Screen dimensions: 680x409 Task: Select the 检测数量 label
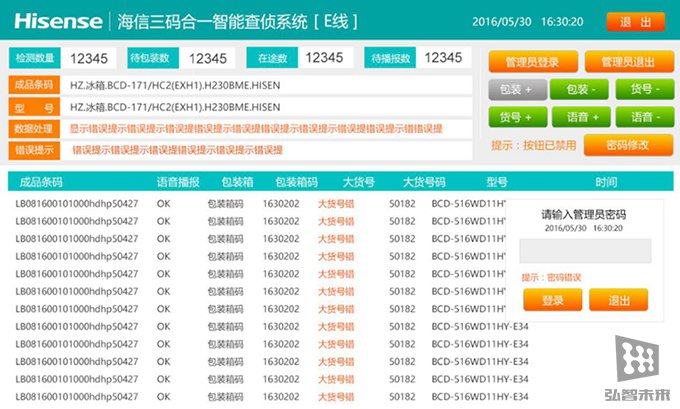(x=35, y=58)
